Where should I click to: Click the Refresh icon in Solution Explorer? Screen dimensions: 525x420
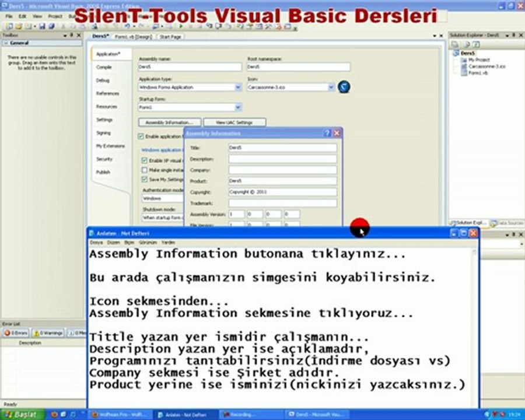pyautogui.click(x=476, y=44)
